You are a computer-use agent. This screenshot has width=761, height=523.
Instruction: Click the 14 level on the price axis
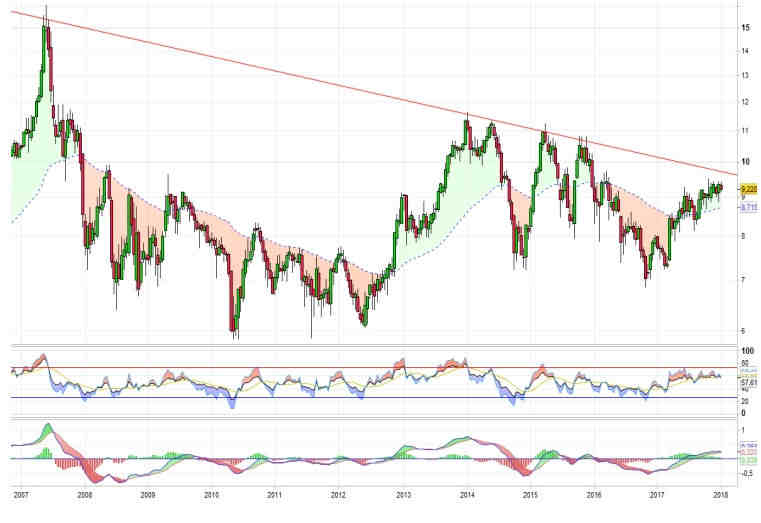745,51
